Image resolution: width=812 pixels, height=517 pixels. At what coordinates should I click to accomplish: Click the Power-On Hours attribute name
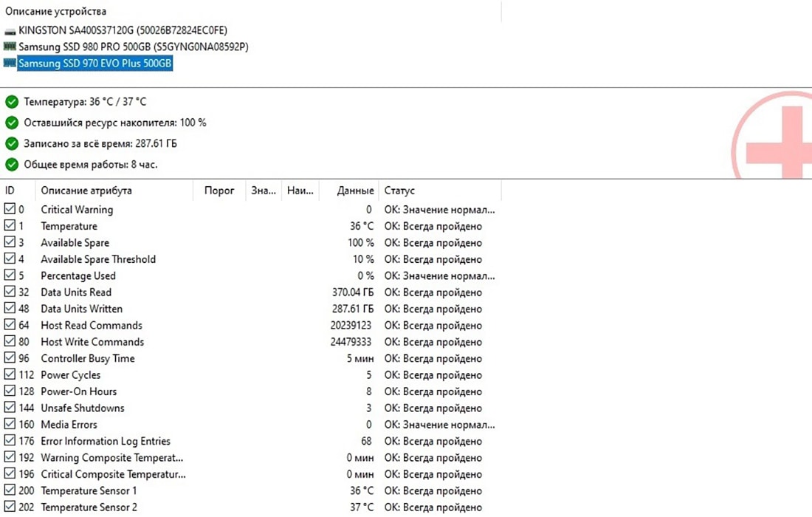(79, 391)
